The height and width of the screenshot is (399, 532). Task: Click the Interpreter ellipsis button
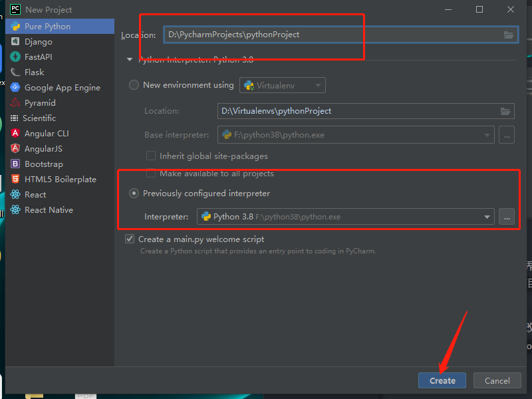click(x=507, y=217)
